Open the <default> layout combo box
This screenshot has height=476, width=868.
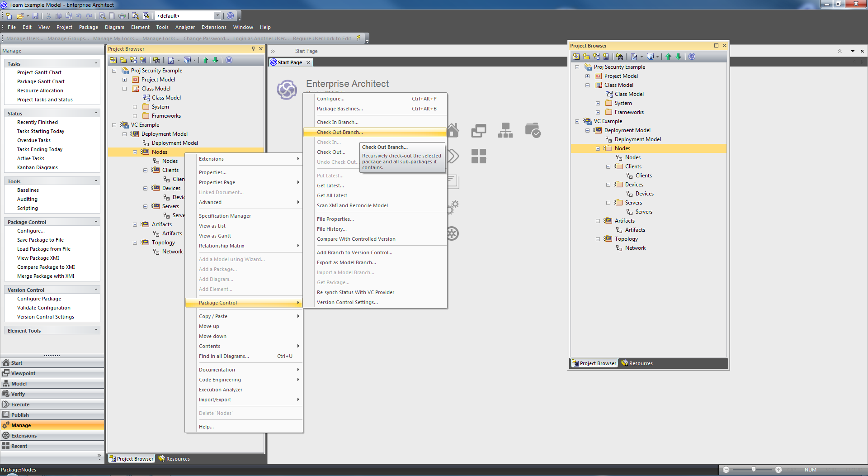pos(217,16)
